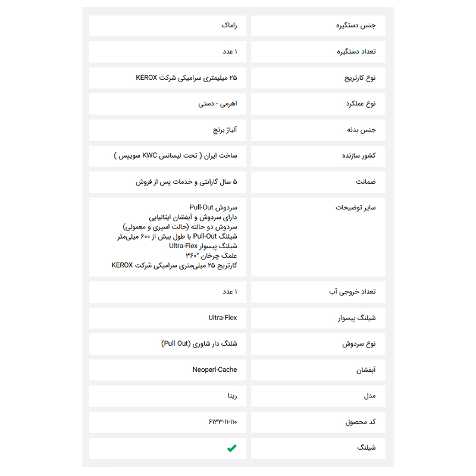Click the جنس بدنه label
Image resolution: width=476 pixels, height=476 pixels.
pos(362,129)
